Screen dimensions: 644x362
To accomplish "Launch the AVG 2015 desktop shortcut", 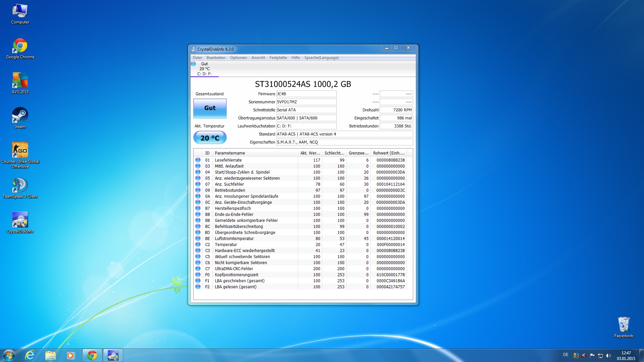I will coord(20,81).
